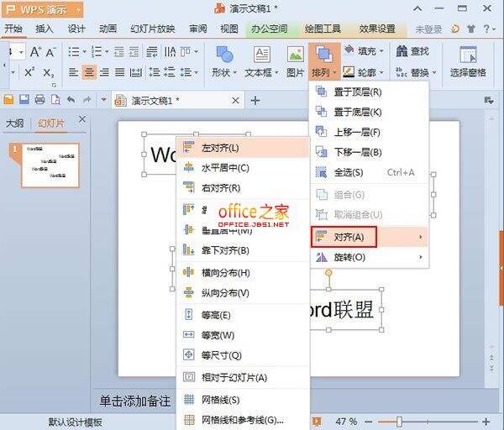Open the Arrange (排列) menu button
The width and height of the screenshot is (504, 430).
324,61
